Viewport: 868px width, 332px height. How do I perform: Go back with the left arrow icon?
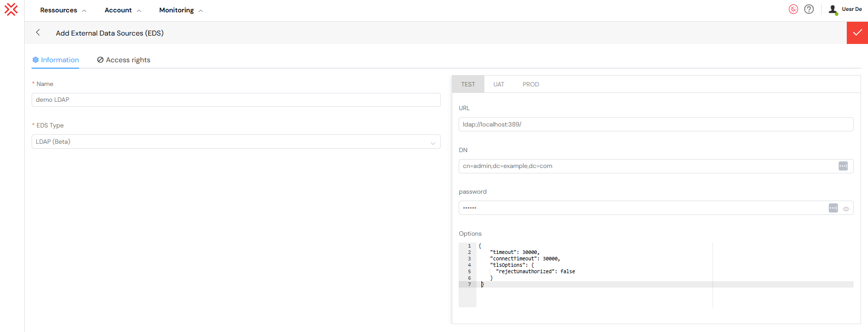click(38, 33)
